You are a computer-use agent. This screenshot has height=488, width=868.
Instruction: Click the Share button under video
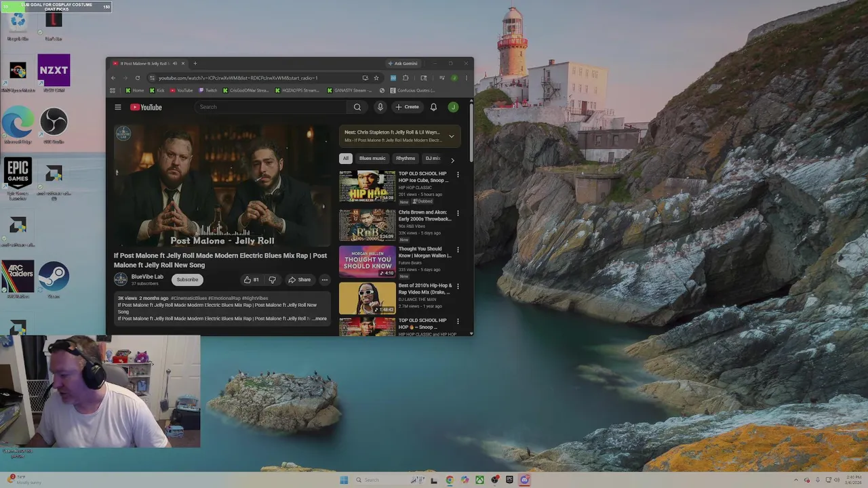[299, 279]
